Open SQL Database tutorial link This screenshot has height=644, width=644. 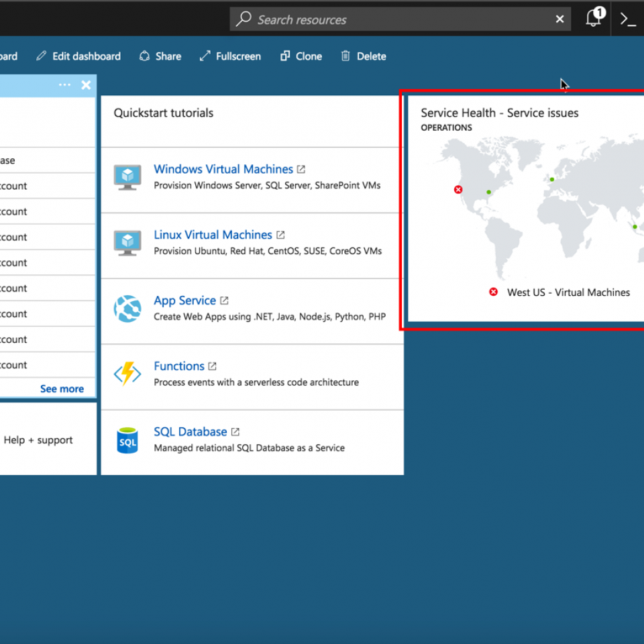(190, 431)
